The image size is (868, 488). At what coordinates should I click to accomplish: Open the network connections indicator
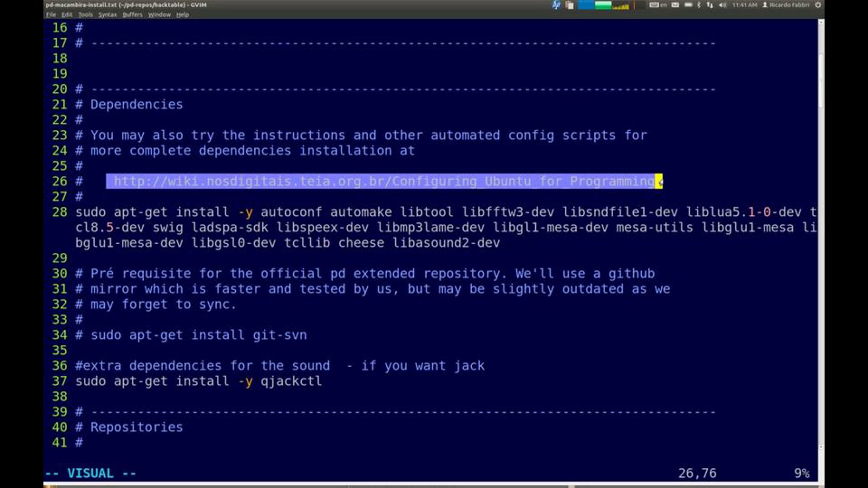pyautogui.click(x=710, y=5)
